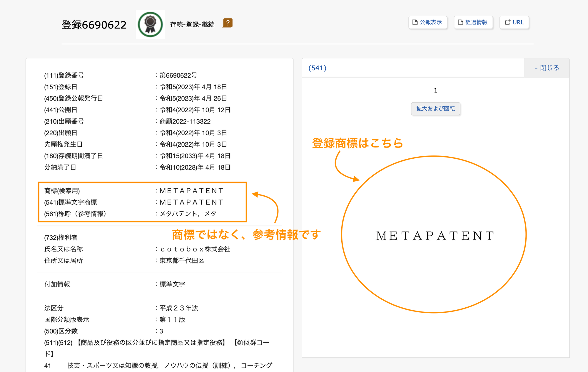Click the METAPATENT trademark image
The image size is (588, 372).
click(x=435, y=236)
